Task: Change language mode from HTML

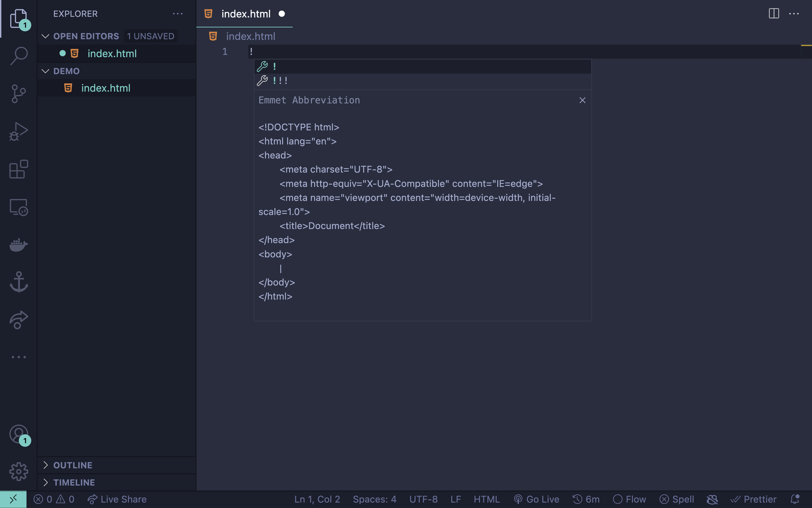Action: 486,499
